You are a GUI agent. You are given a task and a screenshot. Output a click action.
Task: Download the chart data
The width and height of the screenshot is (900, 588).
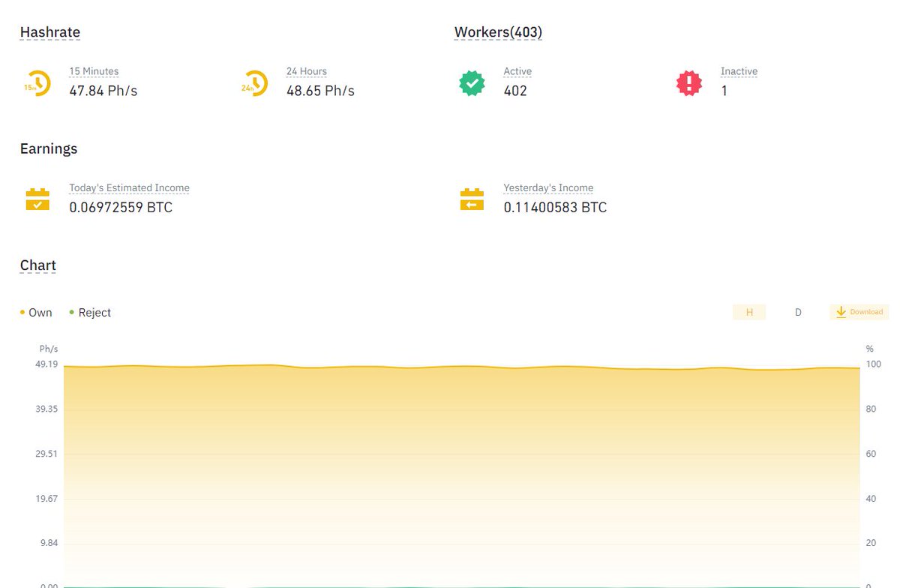click(859, 312)
